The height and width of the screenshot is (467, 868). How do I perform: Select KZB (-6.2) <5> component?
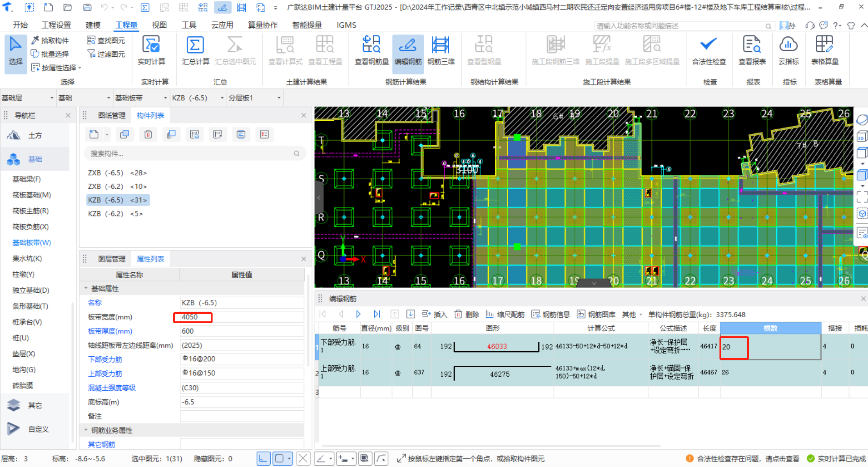click(115, 214)
